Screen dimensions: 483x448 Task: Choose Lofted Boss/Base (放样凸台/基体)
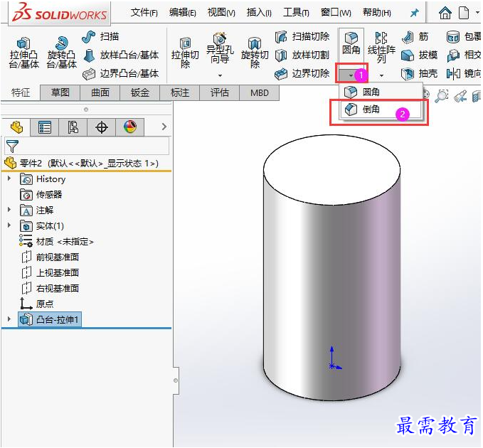[121, 55]
